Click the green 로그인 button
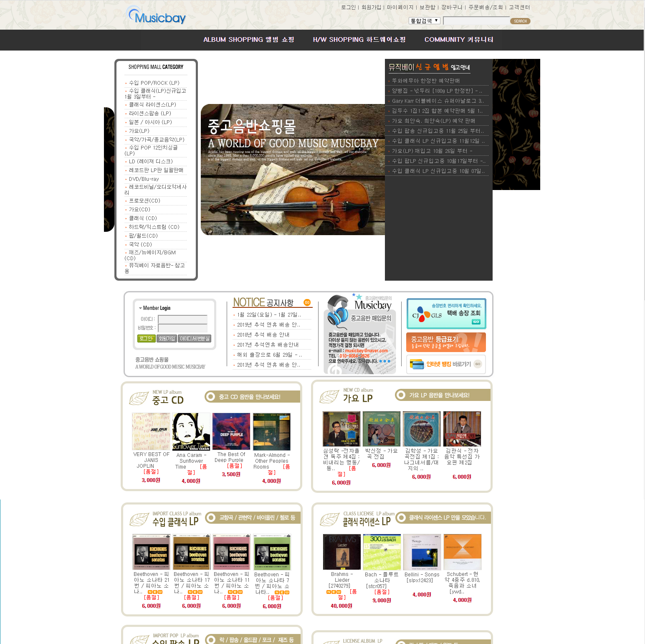The width and height of the screenshot is (645, 644). [146, 339]
